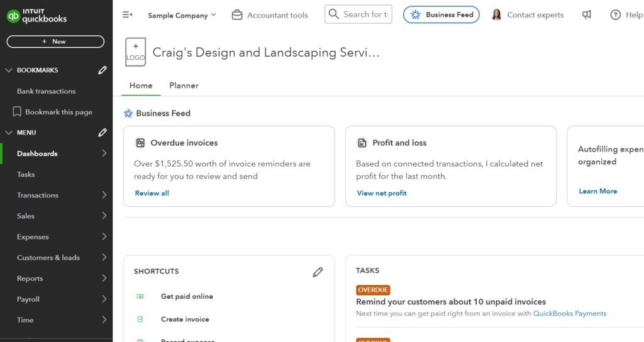Toggle the Business Feed button
Image resolution: width=644 pixels, height=342 pixels.
pyautogui.click(x=441, y=14)
